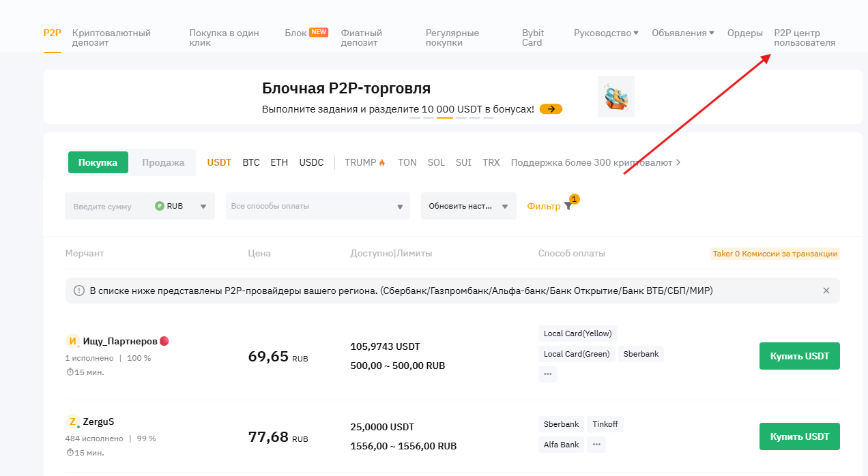Open the block trading banner image
Viewport: 868px width, 476px height.
pyautogui.click(x=616, y=97)
